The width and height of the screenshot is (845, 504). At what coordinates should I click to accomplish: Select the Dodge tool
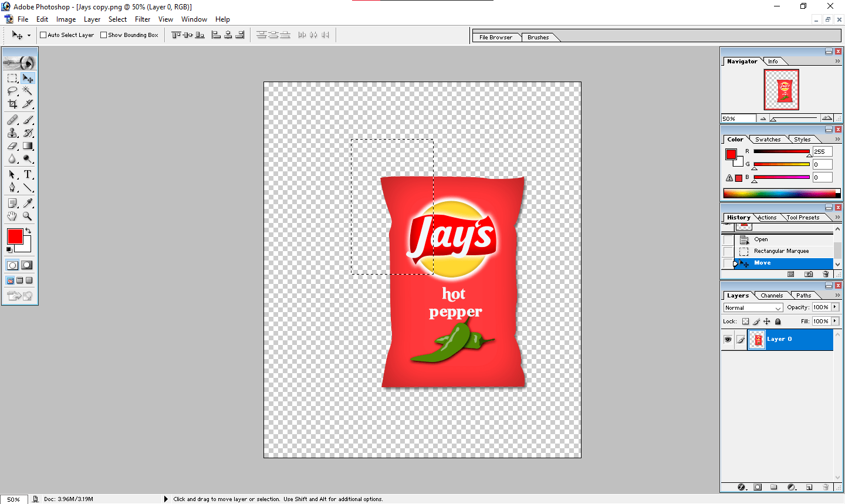coord(28,158)
